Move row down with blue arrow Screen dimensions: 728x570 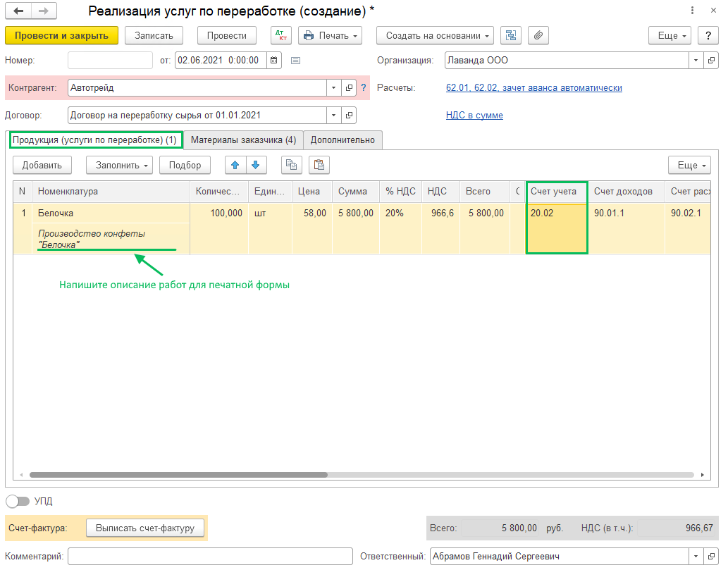pos(256,165)
